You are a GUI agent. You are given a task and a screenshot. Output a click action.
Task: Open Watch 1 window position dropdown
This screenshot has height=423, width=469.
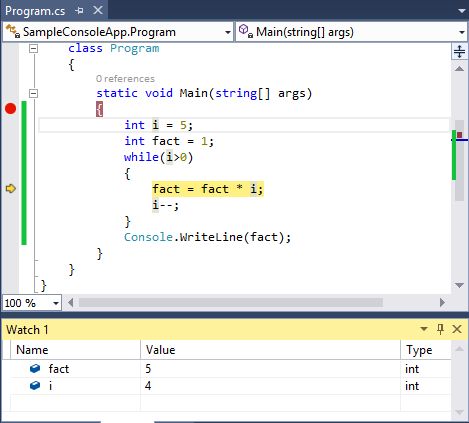point(424,329)
